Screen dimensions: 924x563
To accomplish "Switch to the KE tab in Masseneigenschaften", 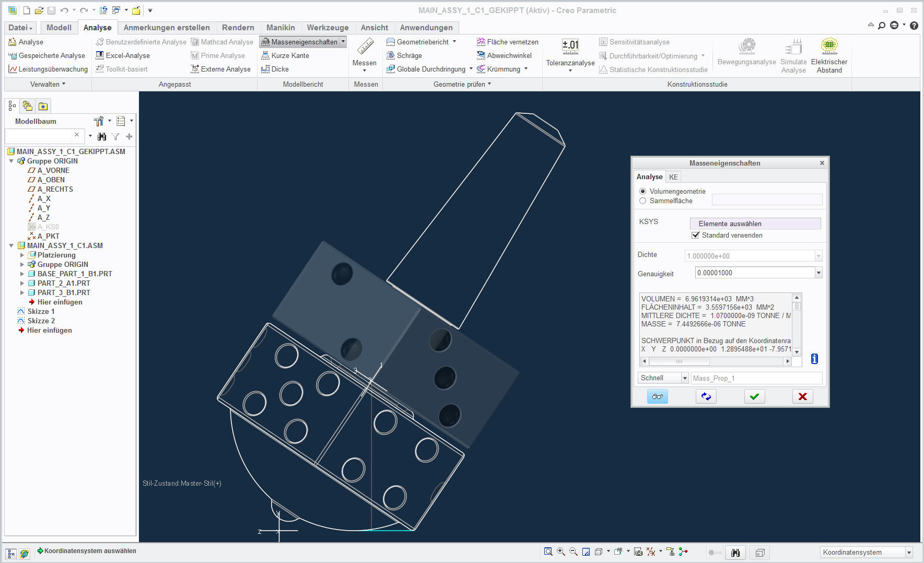I will (x=673, y=177).
